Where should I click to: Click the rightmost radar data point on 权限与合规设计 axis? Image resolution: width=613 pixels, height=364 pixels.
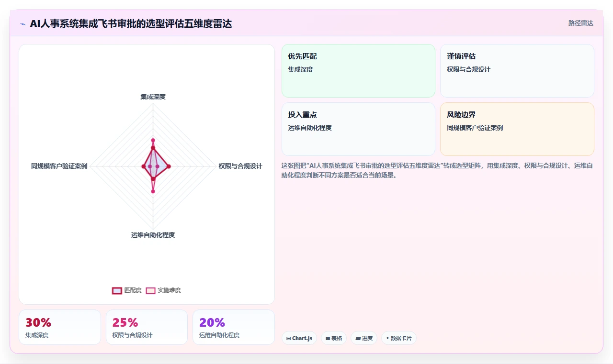(169, 166)
